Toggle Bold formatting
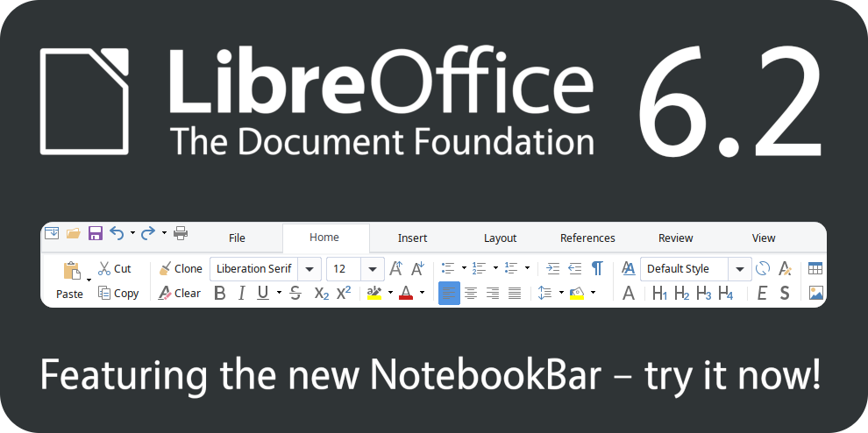The height and width of the screenshot is (433, 868). [220, 293]
